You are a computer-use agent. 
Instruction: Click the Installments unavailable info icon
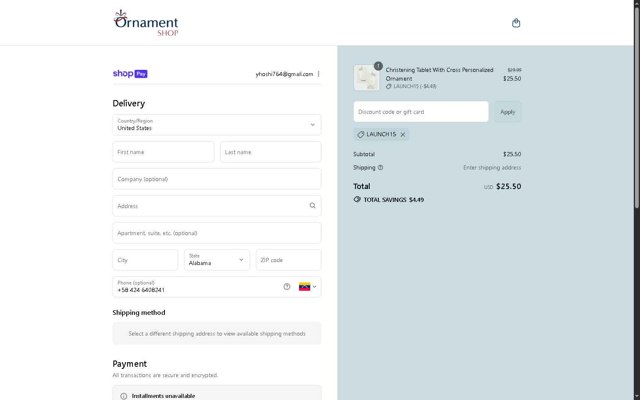pos(124,396)
